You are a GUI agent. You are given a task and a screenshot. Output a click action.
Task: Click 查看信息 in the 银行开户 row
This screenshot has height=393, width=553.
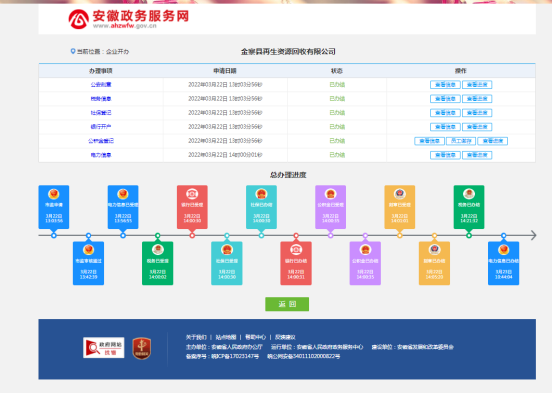pos(445,127)
